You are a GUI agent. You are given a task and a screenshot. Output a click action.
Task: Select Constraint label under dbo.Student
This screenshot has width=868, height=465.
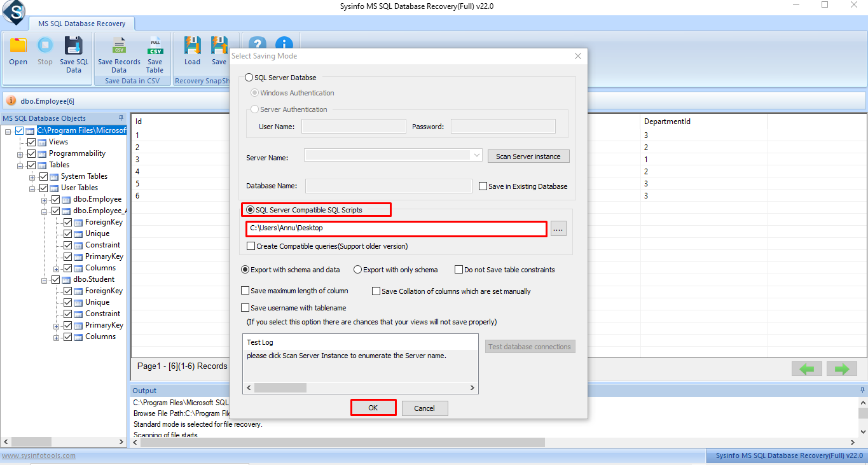[x=103, y=314]
